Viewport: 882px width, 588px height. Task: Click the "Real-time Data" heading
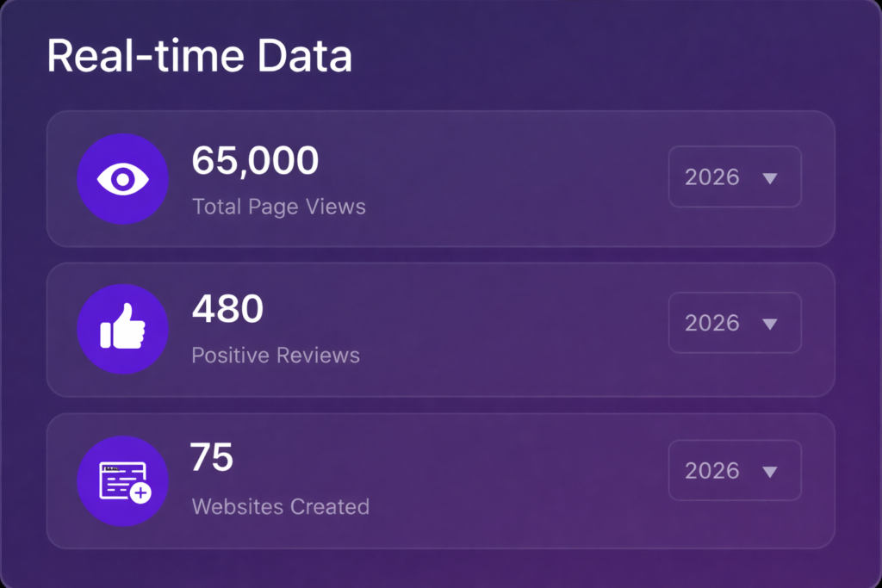point(199,57)
